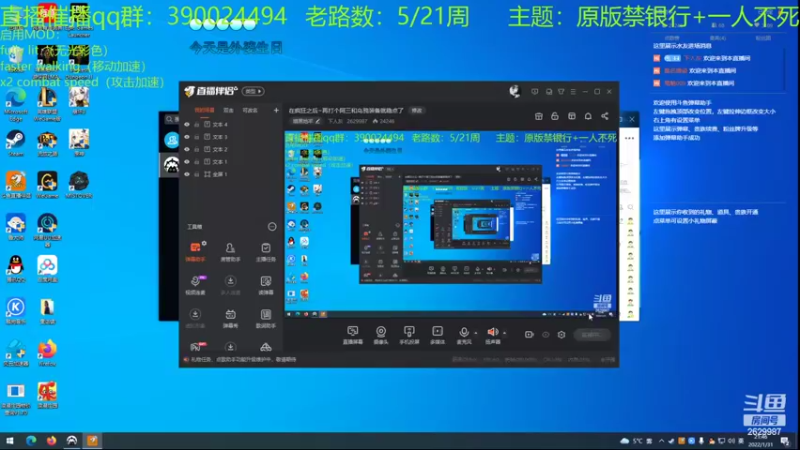Open the menu icon in title bar
The width and height of the screenshot is (800, 450).
click(x=573, y=92)
